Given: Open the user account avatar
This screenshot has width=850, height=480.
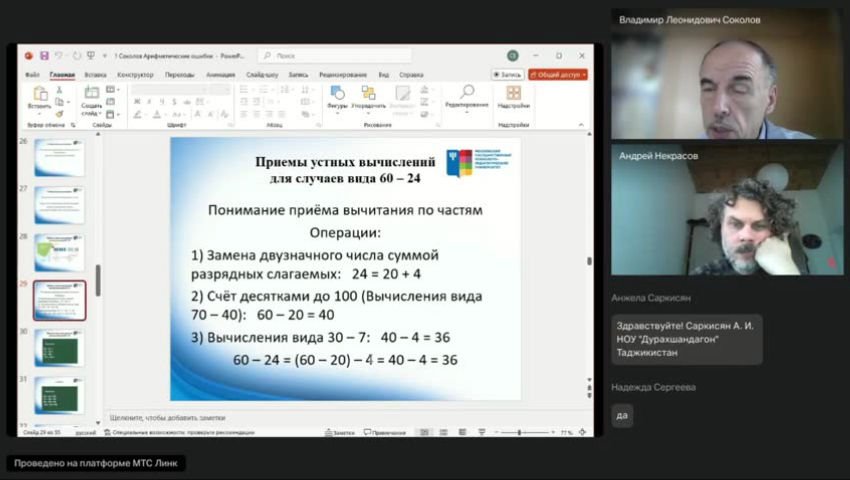Looking at the screenshot, I should [x=512, y=55].
